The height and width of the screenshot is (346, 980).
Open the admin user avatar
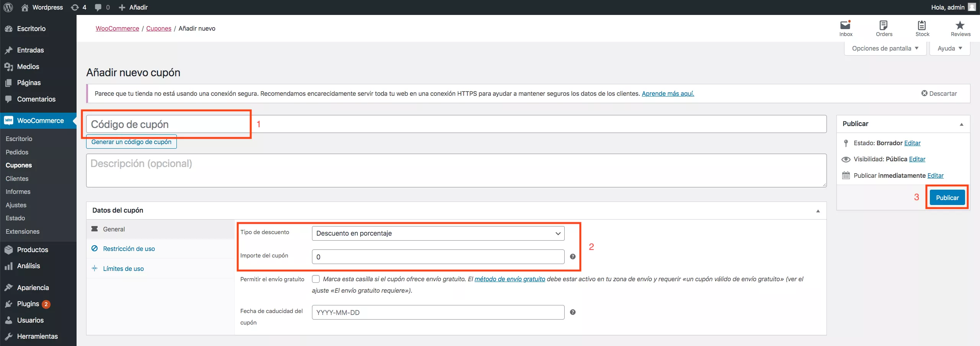click(x=972, y=7)
